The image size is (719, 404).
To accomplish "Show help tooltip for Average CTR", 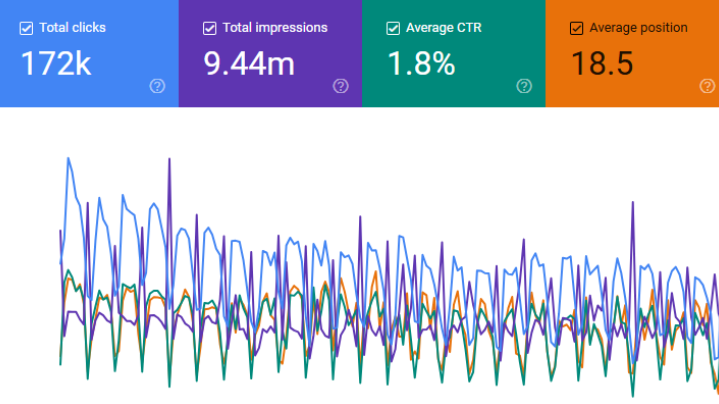I will coord(524,86).
